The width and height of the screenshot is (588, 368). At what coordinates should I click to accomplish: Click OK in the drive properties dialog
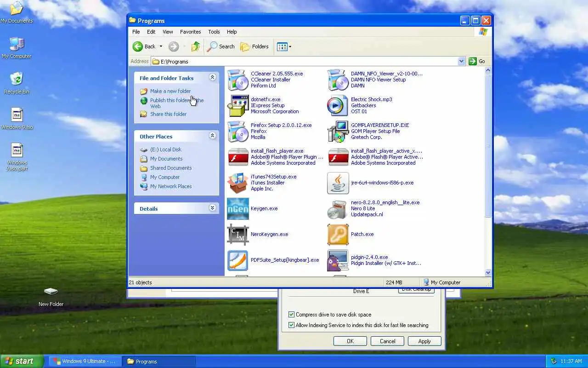pyautogui.click(x=350, y=341)
